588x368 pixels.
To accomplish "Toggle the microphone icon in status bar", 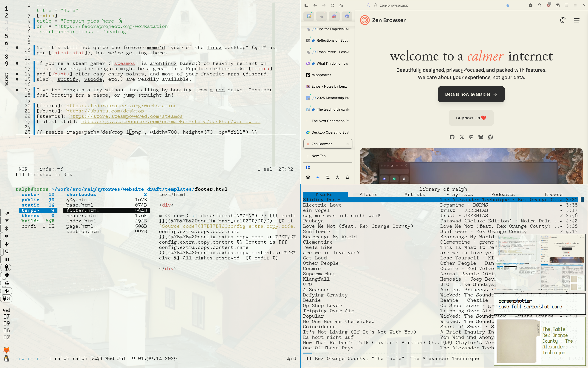I will click(x=7, y=244).
